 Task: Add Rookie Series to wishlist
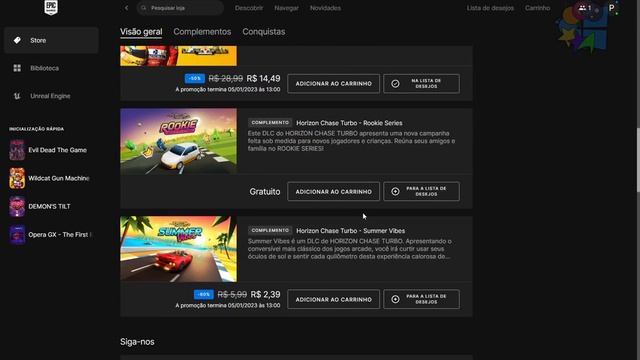(x=421, y=191)
